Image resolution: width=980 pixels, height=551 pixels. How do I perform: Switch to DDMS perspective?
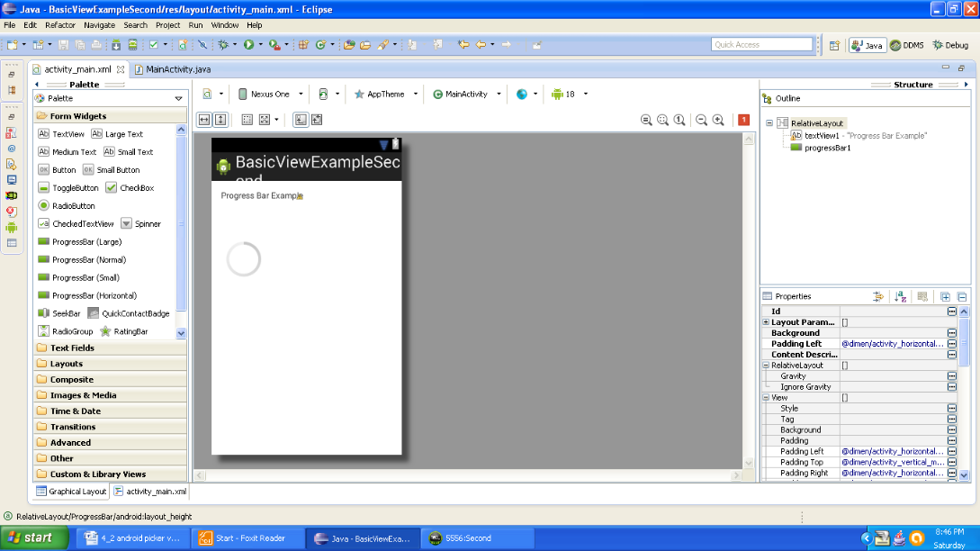pos(907,45)
